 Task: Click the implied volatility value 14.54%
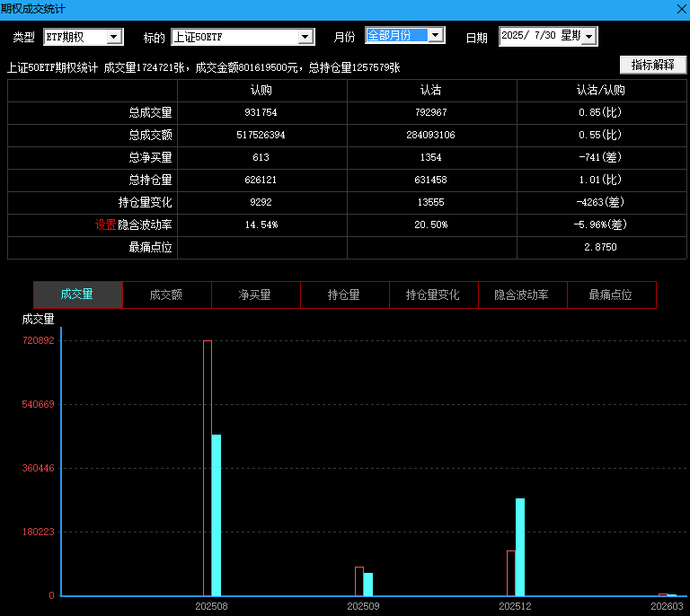click(261, 224)
